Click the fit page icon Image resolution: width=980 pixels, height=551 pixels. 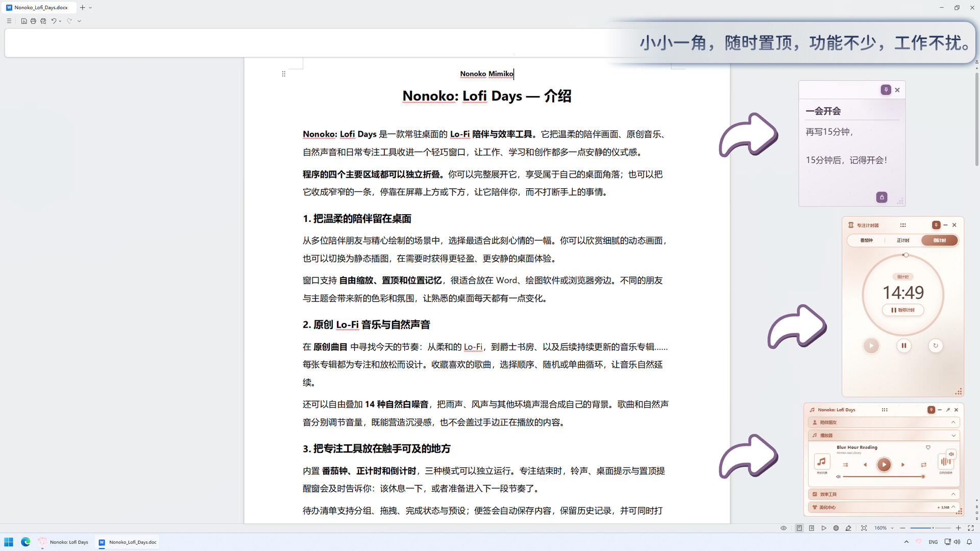click(864, 528)
